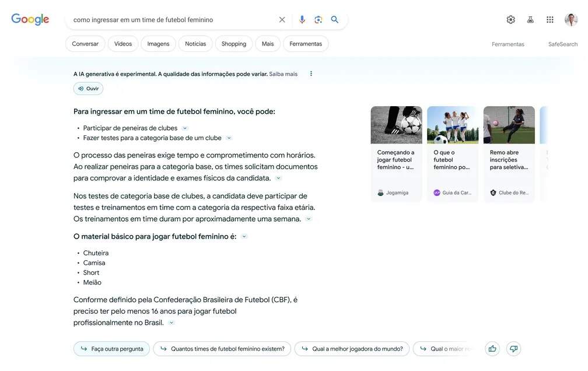Click the 'Para ingressar em um time' heading
Viewport: 588px width, 371px height.
174,111
